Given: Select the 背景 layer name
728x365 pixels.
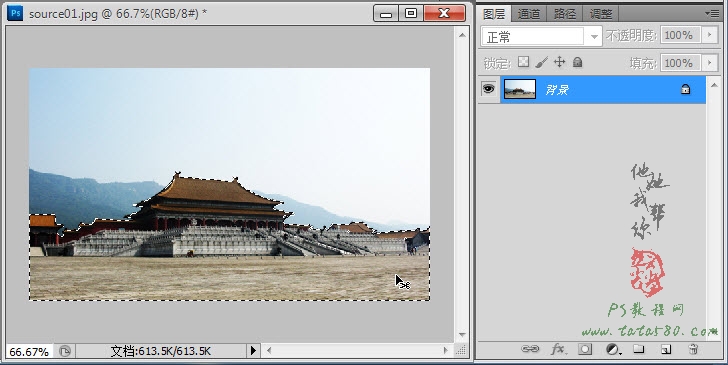Looking at the screenshot, I should click(557, 89).
